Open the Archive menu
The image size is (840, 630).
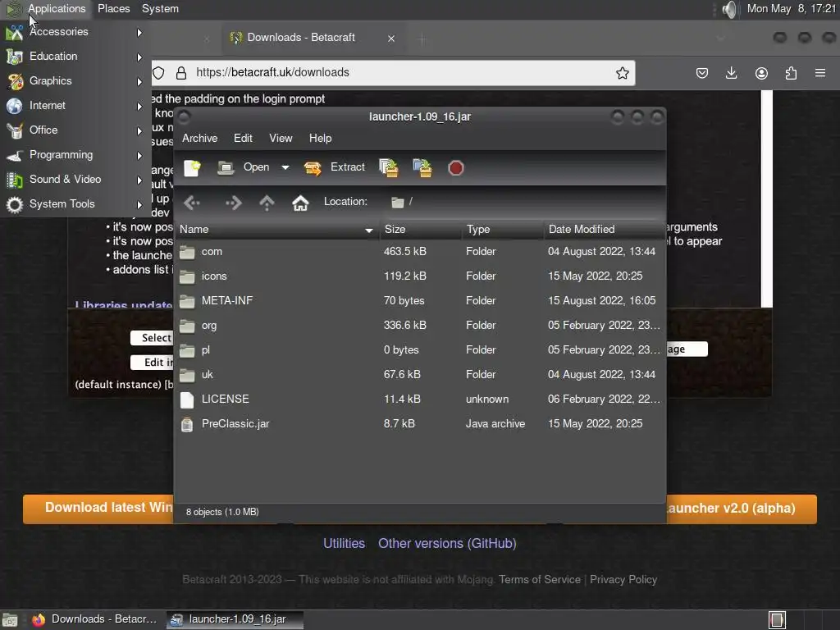pyautogui.click(x=200, y=138)
